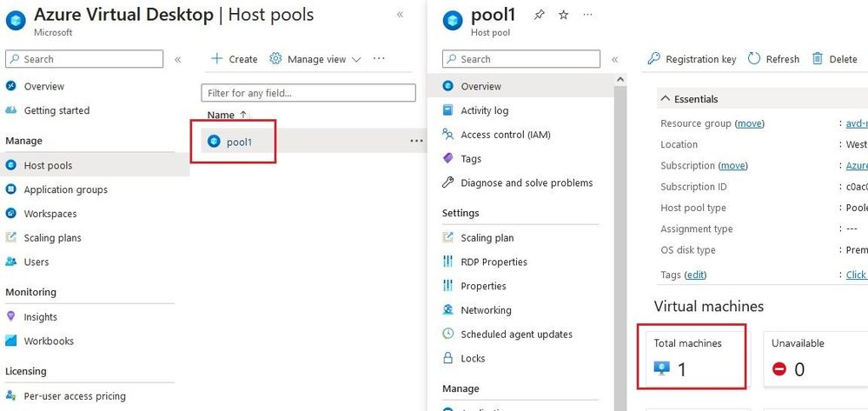Open Scaling plans in left menu
The width and height of the screenshot is (868, 411).
pyautogui.click(x=52, y=237)
